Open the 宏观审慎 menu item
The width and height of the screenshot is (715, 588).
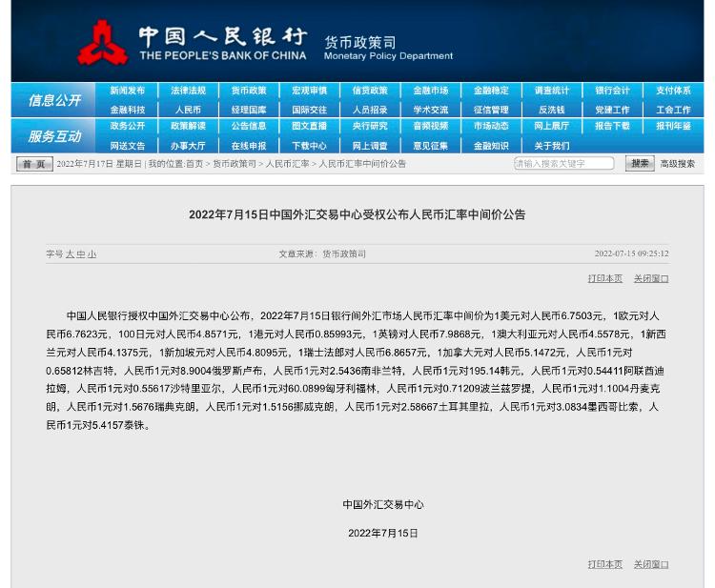(309, 91)
